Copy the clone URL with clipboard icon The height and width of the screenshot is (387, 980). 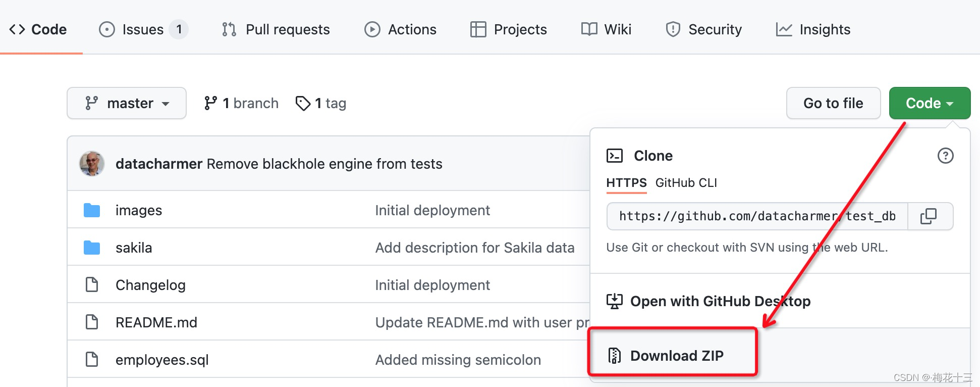(x=929, y=216)
